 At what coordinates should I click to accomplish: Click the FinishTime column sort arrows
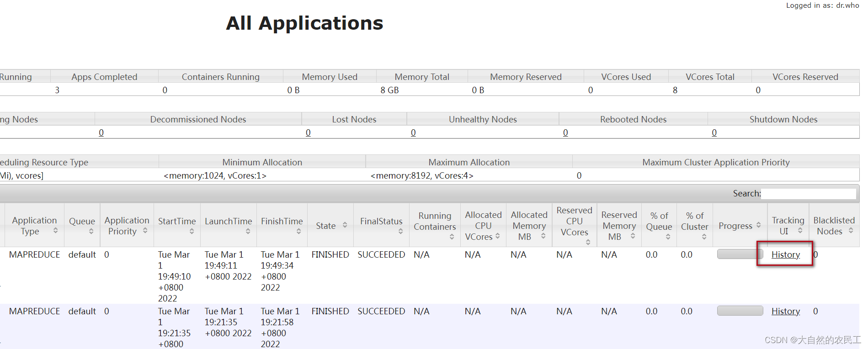point(299,232)
